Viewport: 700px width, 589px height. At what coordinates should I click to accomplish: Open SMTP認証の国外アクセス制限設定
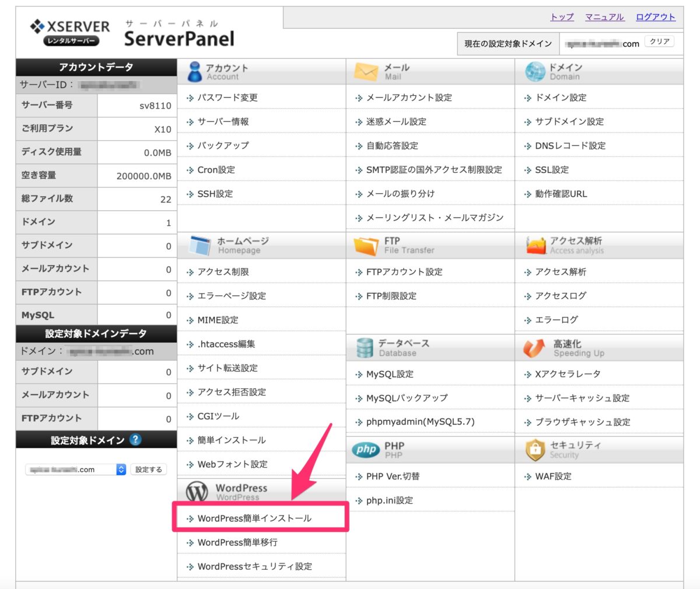[x=434, y=170]
